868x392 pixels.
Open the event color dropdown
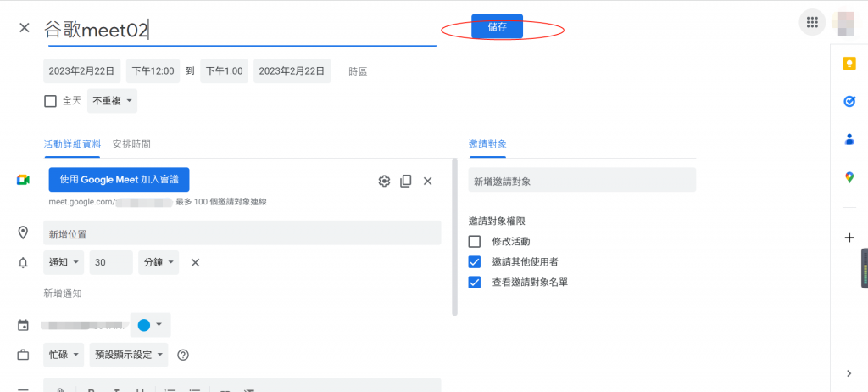pyautogui.click(x=151, y=326)
